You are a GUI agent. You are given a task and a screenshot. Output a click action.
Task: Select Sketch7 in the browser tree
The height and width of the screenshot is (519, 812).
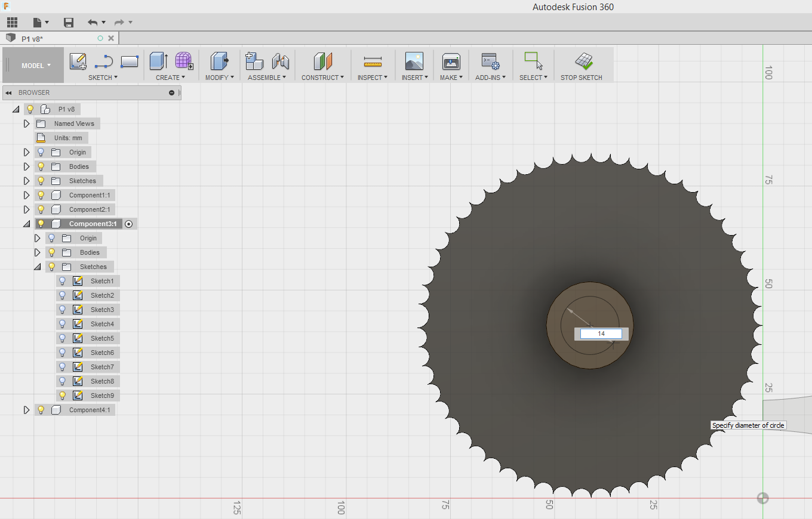click(x=102, y=367)
